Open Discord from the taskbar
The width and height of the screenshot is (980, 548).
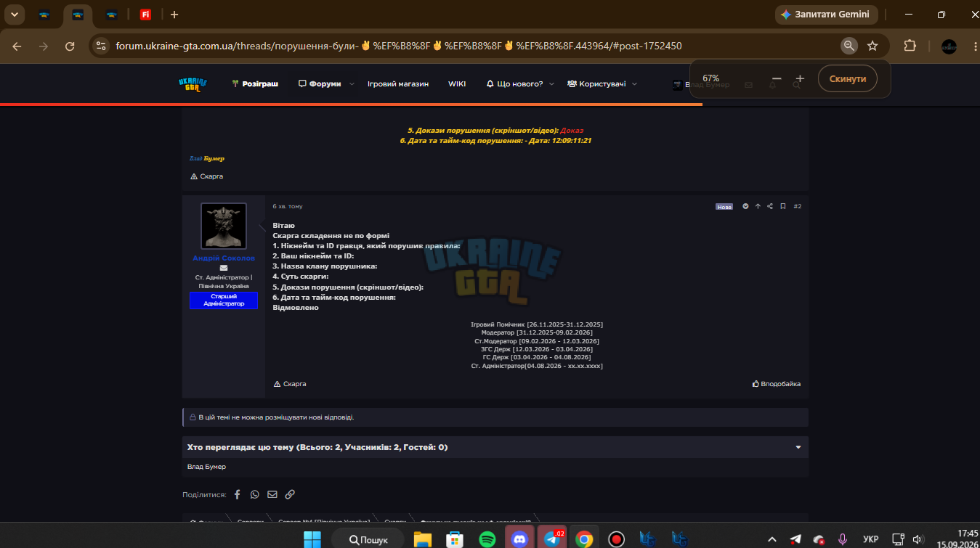pyautogui.click(x=519, y=539)
